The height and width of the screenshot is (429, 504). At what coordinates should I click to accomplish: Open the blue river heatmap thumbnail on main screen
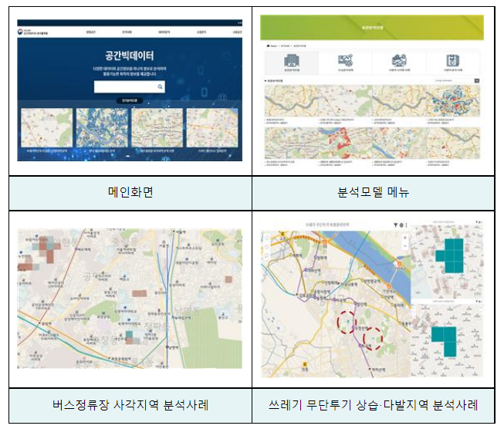pos(102,127)
